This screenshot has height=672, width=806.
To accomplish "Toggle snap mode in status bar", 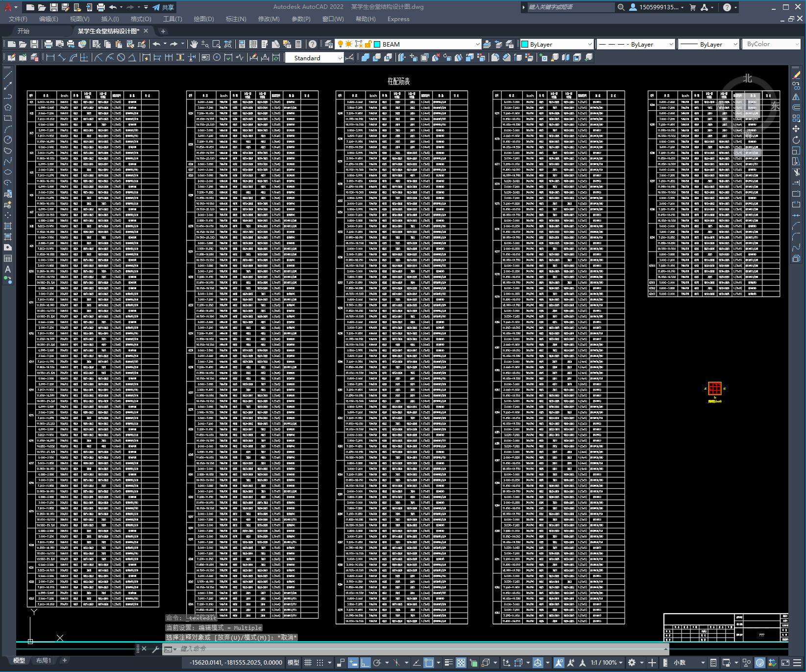I will pyautogui.click(x=320, y=663).
